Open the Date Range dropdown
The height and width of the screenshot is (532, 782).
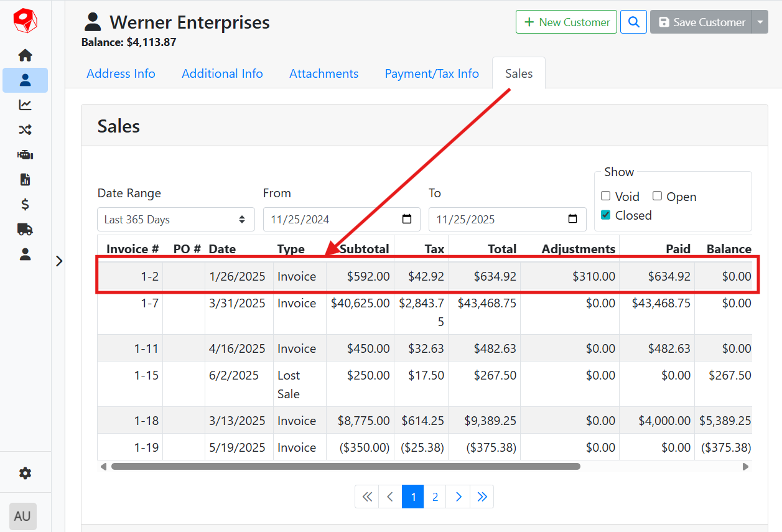pyautogui.click(x=175, y=220)
